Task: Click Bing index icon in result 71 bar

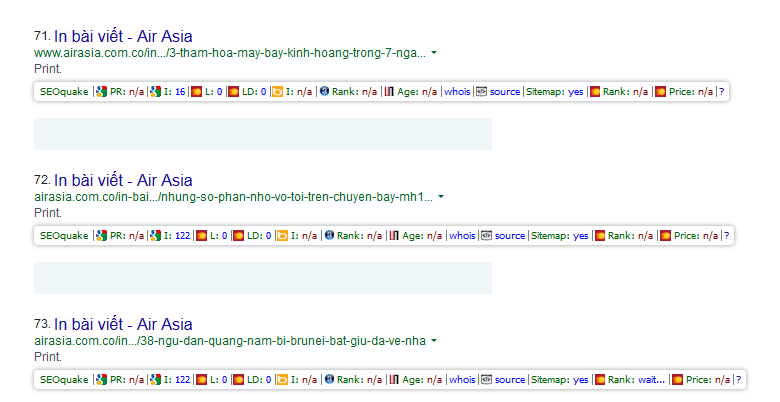Action: click(x=278, y=92)
